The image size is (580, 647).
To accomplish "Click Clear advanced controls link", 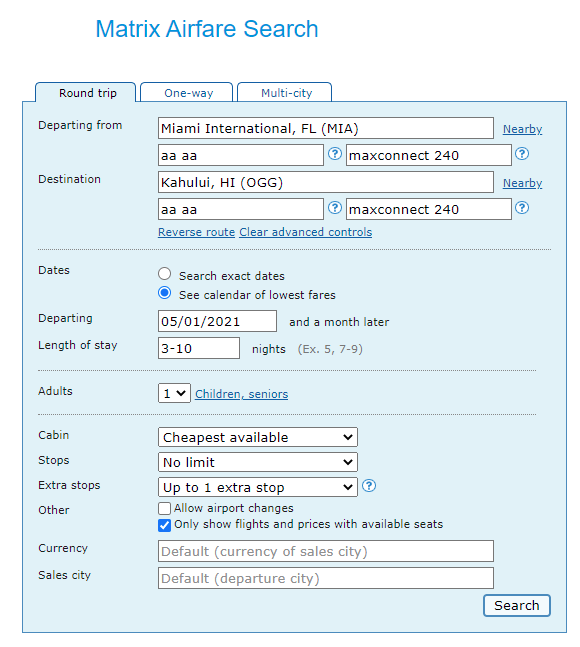I will tap(306, 232).
